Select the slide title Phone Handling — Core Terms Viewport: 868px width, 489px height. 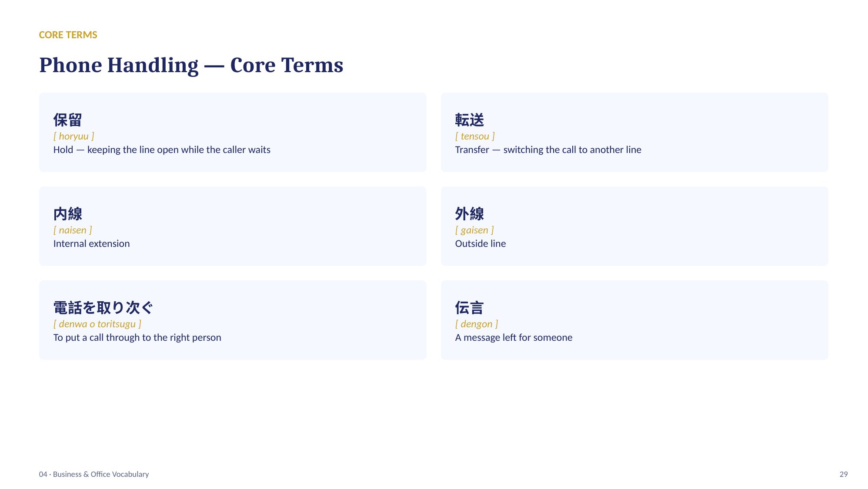pyautogui.click(x=191, y=65)
